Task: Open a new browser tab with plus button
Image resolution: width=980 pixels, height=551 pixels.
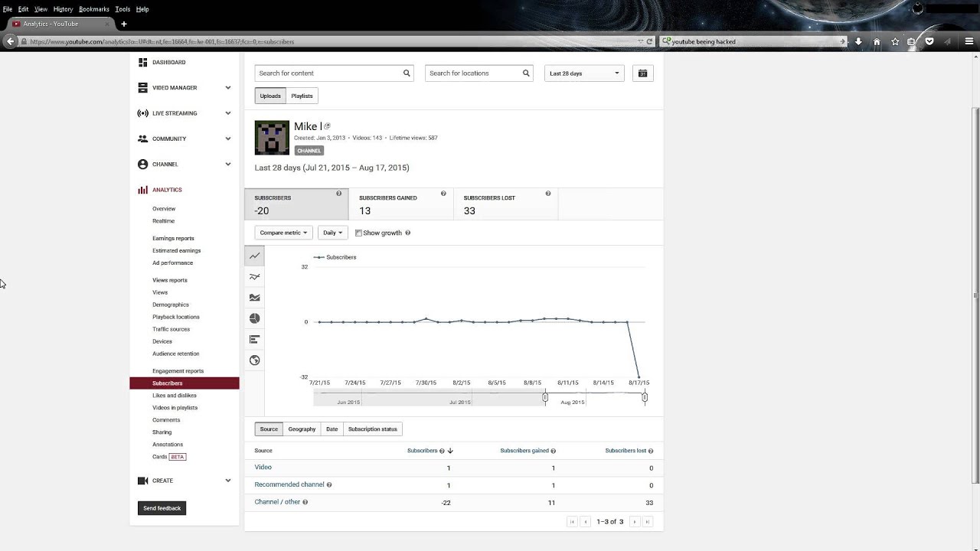Action: point(124,24)
